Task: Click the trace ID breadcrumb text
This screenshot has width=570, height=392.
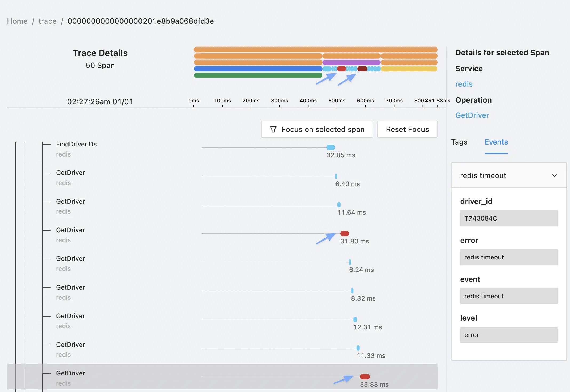Action: (x=141, y=21)
